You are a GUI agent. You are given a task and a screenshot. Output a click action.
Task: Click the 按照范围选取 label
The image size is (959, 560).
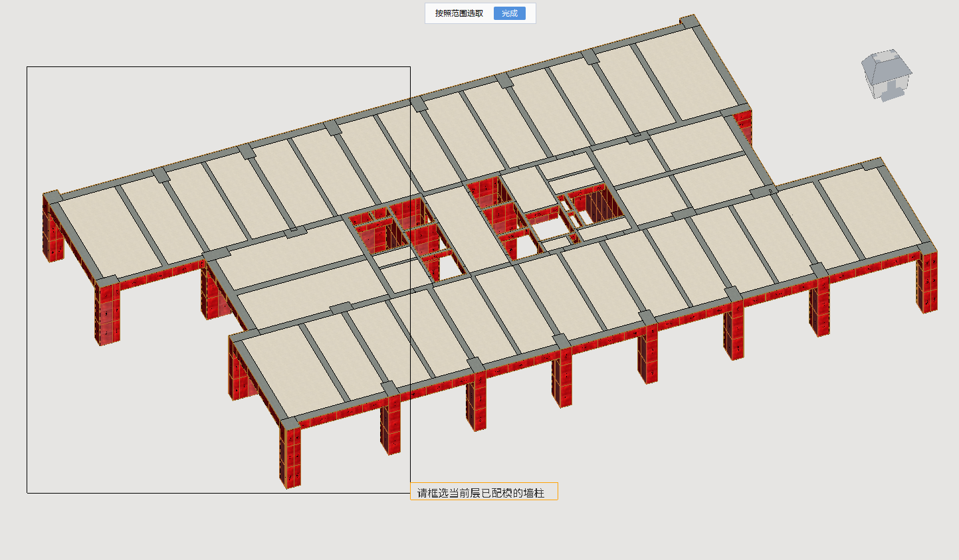point(459,13)
